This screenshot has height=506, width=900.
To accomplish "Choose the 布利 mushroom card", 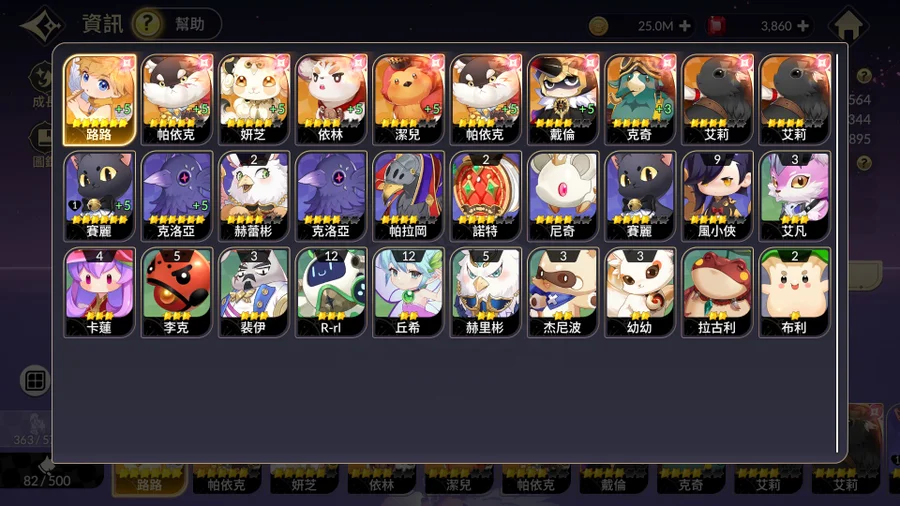I will [794, 293].
